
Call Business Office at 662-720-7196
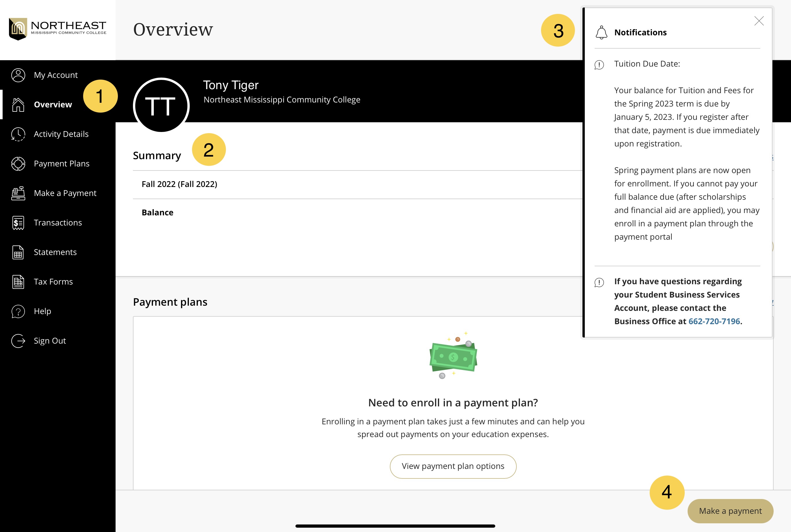[713, 321]
